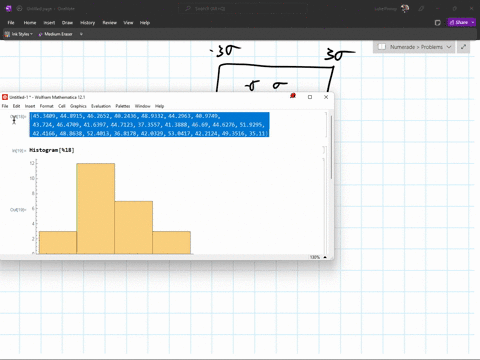This screenshot has width=480, height=360.
Task: Switch to OneNote View tab
Action: pyautogui.click(x=128, y=23)
